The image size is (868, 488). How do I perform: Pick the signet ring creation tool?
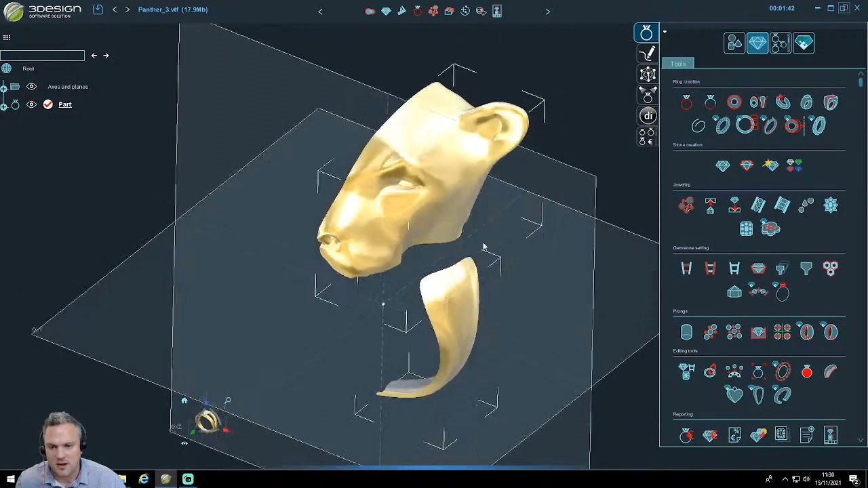(x=806, y=102)
